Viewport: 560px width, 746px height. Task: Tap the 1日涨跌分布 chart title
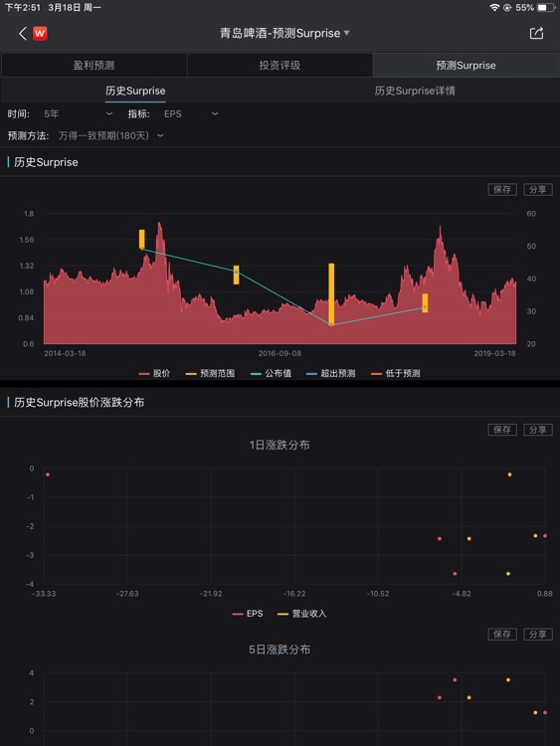pyautogui.click(x=280, y=445)
